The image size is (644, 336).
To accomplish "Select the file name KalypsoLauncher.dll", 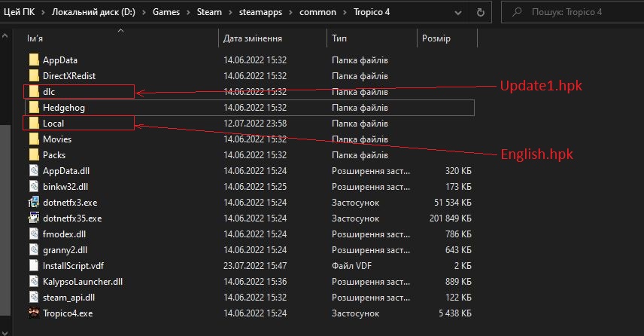I will pyautogui.click(x=83, y=282).
